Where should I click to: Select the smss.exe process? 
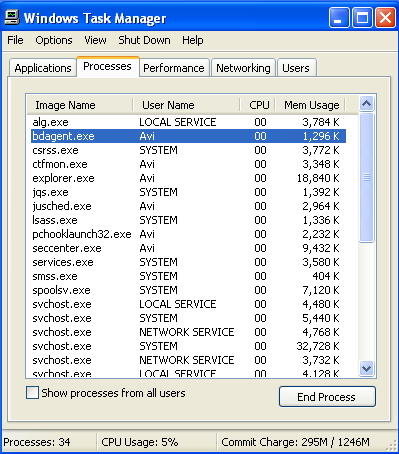(x=188, y=276)
